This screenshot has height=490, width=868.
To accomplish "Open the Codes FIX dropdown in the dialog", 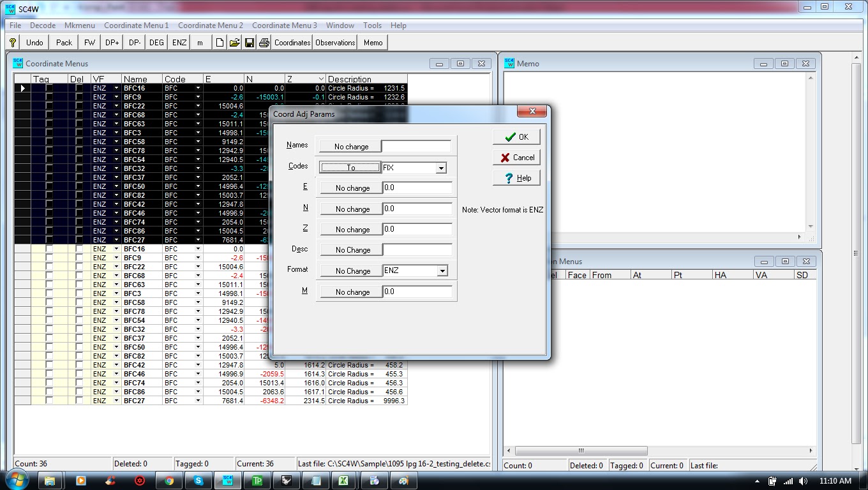I will tap(441, 167).
